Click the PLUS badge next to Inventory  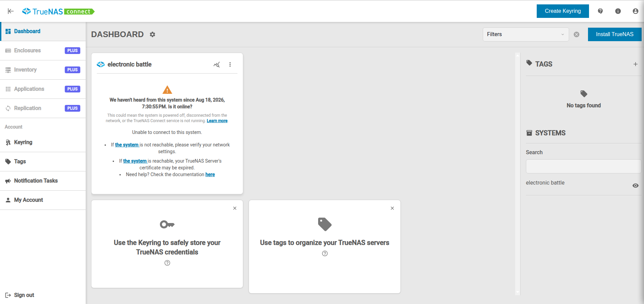point(73,70)
